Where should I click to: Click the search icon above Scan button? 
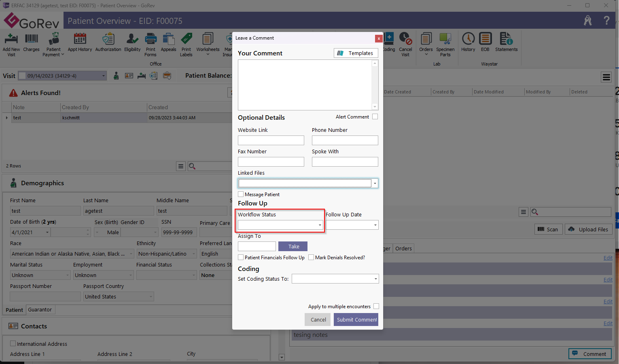(x=534, y=212)
